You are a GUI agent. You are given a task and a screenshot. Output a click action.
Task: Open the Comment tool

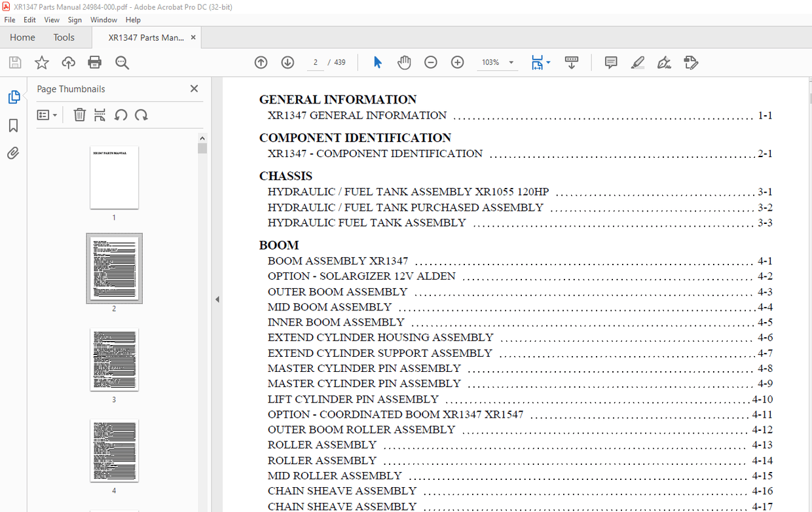click(x=610, y=62)
